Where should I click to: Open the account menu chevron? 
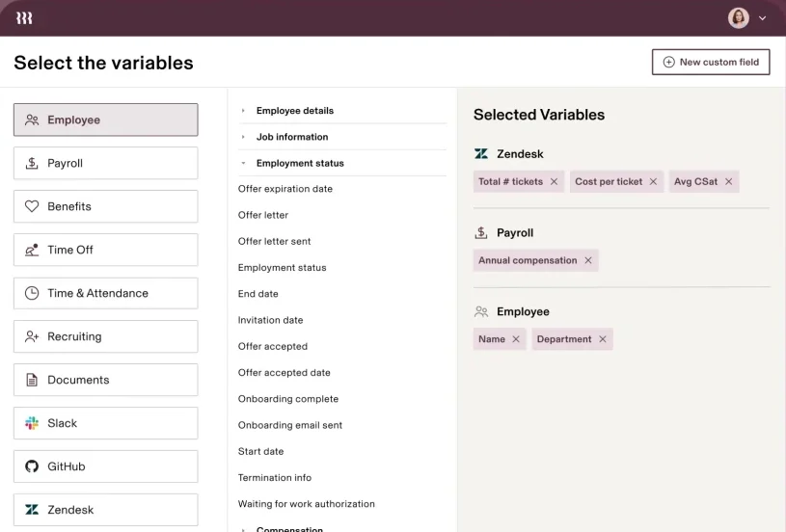[762, 18]
